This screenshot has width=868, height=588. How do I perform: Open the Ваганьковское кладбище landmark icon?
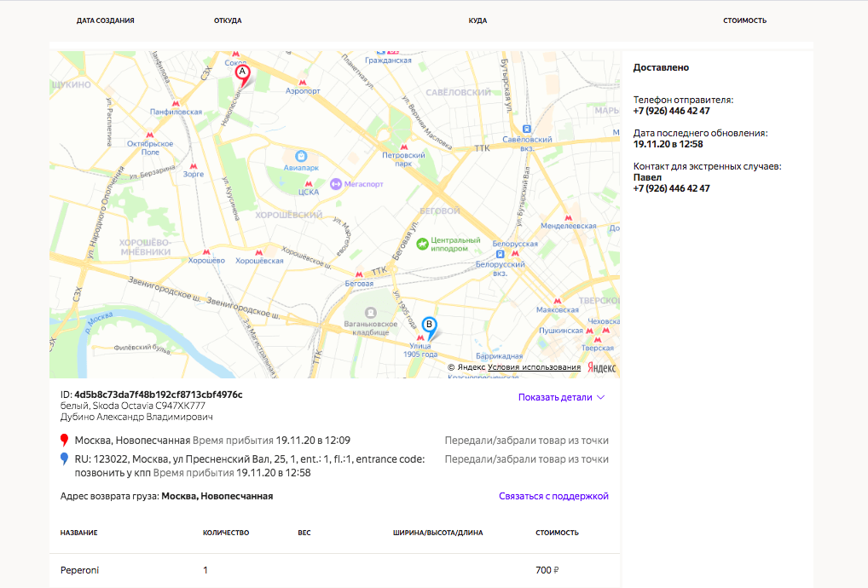click(x=370, y=313)
